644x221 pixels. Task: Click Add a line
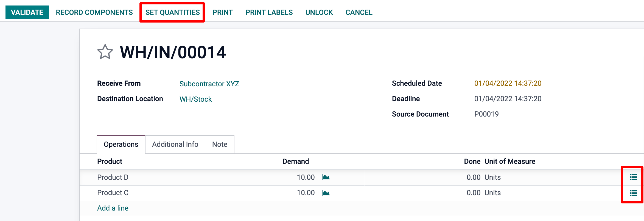[113, 208]
